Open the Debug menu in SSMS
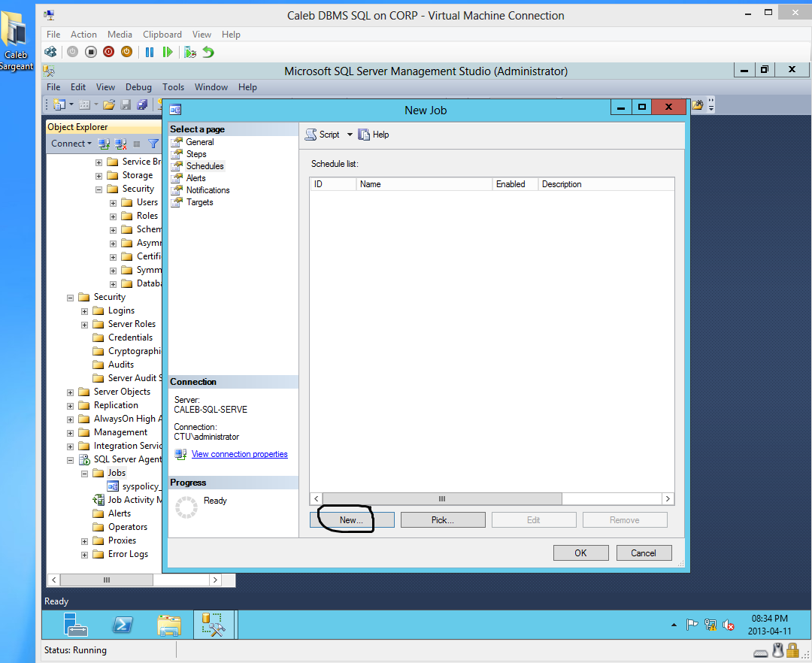Viewport: 812px width, 663px height. [x=138, y=87]
